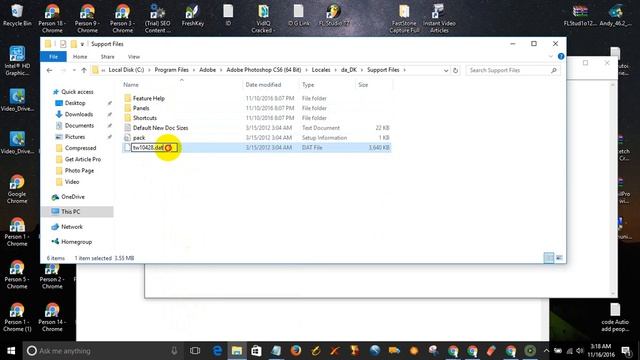Viewport: 640px width, 360px height.
Task: Open the Windows Store taskbar icon
Action: coord(256,351)
